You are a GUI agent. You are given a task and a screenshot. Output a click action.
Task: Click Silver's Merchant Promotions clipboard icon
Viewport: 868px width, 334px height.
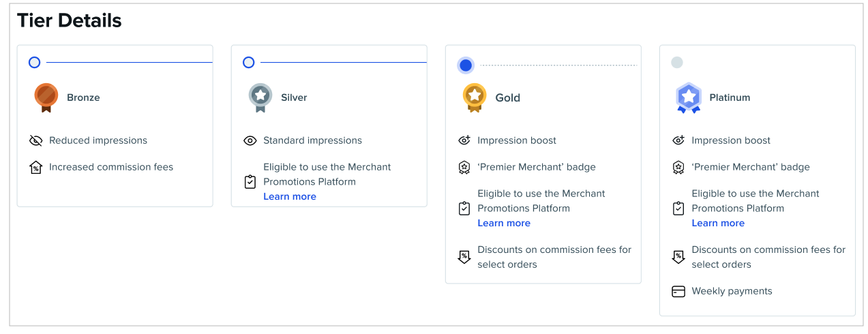(x=250, y=182)
